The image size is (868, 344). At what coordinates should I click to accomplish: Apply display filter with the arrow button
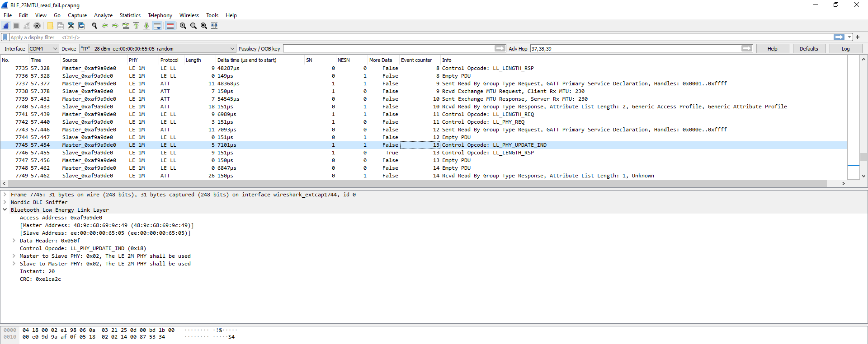[839, 37]
